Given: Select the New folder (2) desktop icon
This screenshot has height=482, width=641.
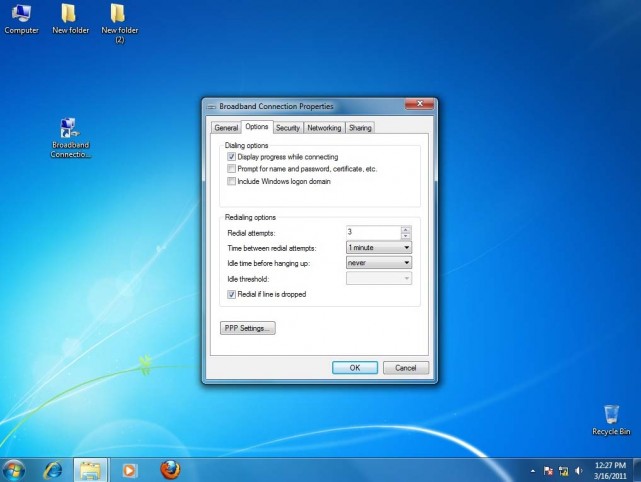Looking at the screenshot, I should 119,24.
